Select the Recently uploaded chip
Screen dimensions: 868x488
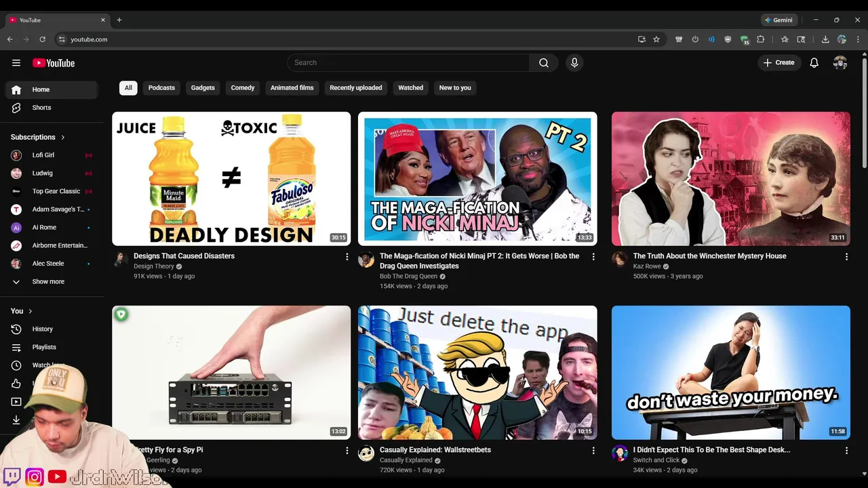[x=356, y=88]
